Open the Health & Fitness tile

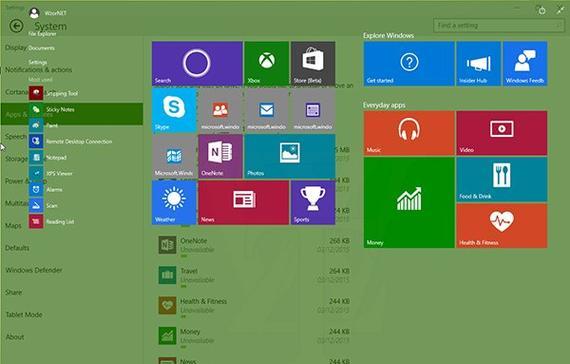[502, 226]
